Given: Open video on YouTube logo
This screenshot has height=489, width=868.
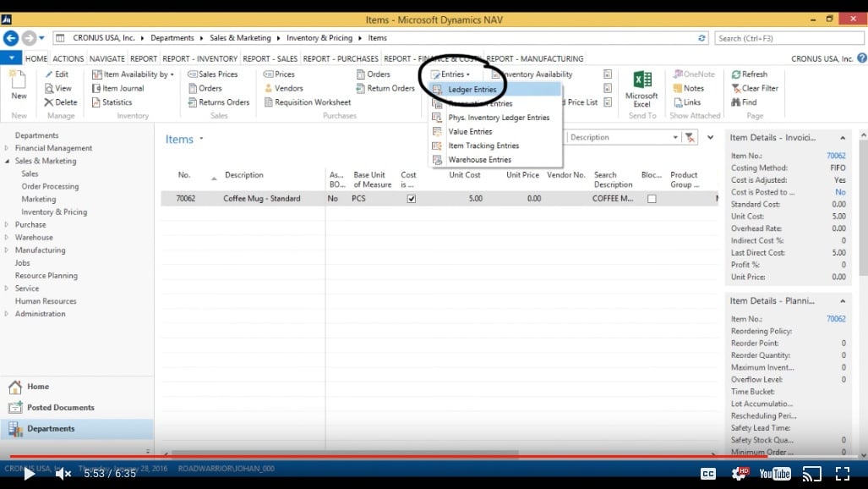Looking at the screenshot, I should pyautogui.click(x=775, y=474).
